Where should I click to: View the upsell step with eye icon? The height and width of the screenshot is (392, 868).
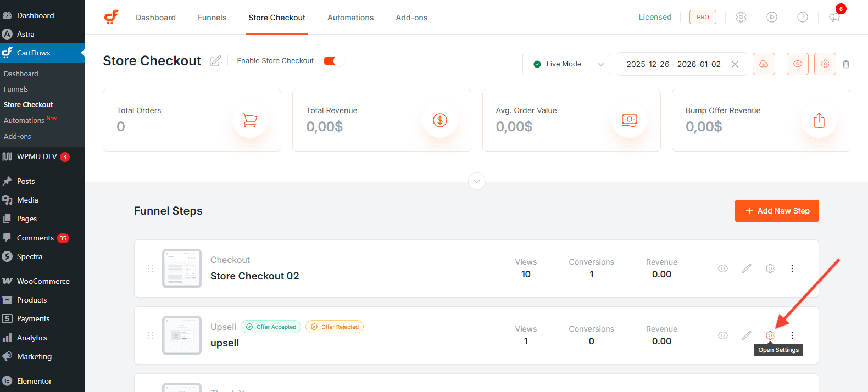[x=723, y=335]
